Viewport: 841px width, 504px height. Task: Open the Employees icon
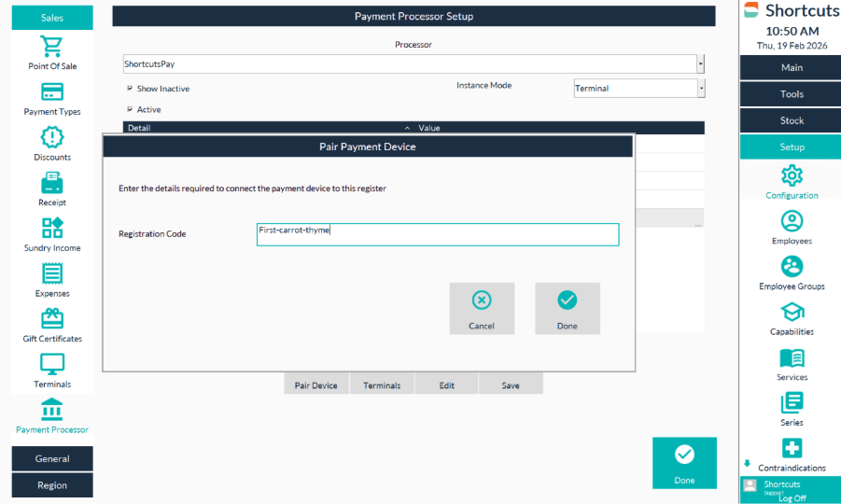(792, 221)
